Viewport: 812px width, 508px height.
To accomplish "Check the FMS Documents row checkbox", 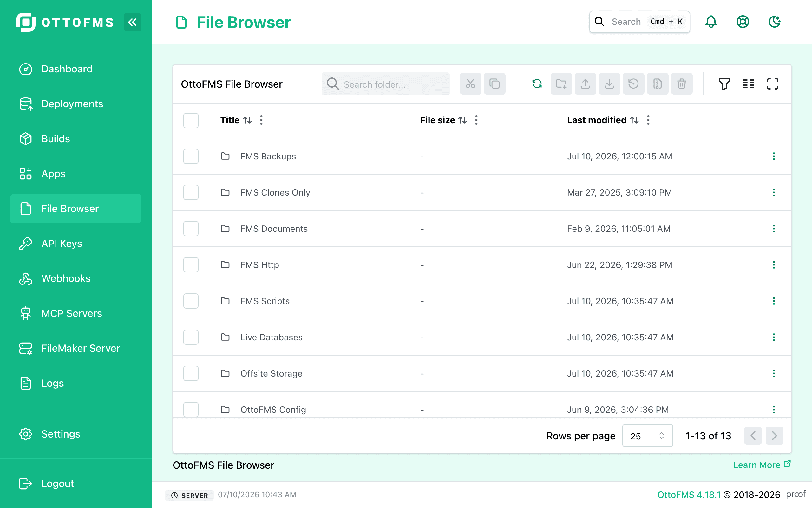I will pyautogui.click(x=191, y=229).
